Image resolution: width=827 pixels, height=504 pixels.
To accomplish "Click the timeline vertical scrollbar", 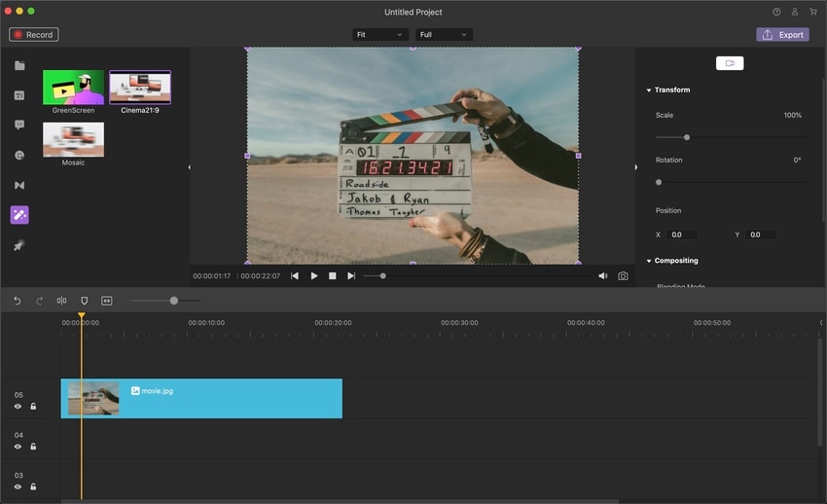I will coord(819,393).
